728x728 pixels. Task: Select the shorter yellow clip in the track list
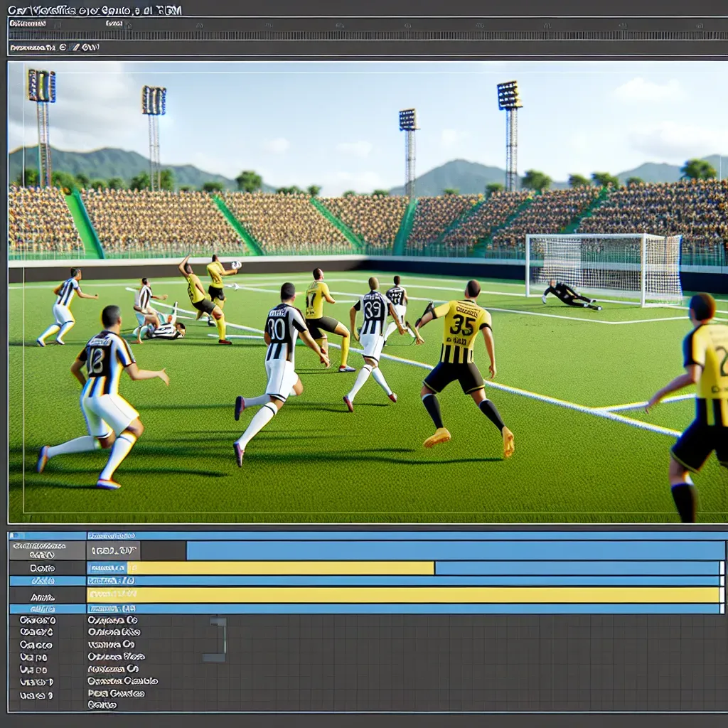280,568
